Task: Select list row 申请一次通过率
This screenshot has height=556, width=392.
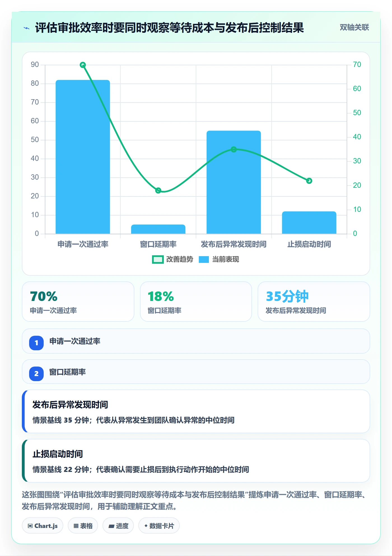Action: (x=196, y=341)
